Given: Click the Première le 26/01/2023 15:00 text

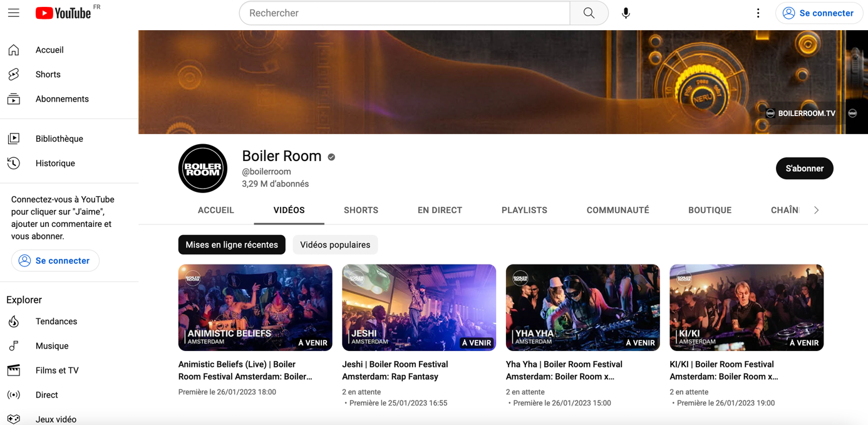Looking at the screenshot, I should [x=562, y=403].
